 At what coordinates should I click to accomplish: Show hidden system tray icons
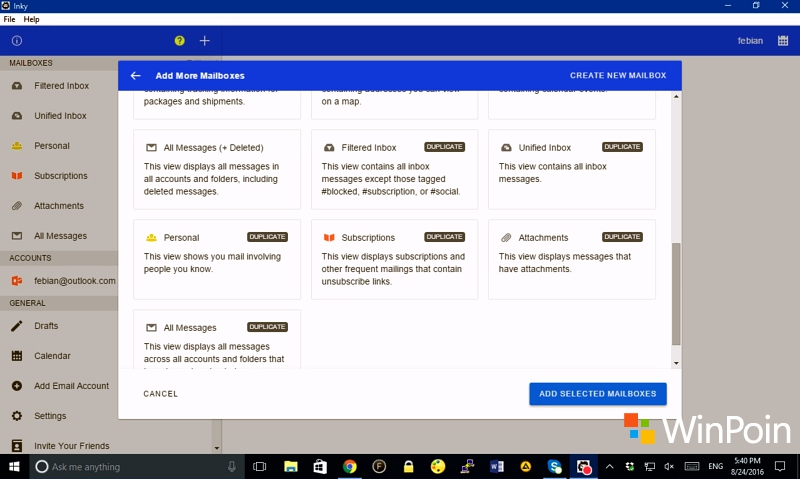point(609,467)
